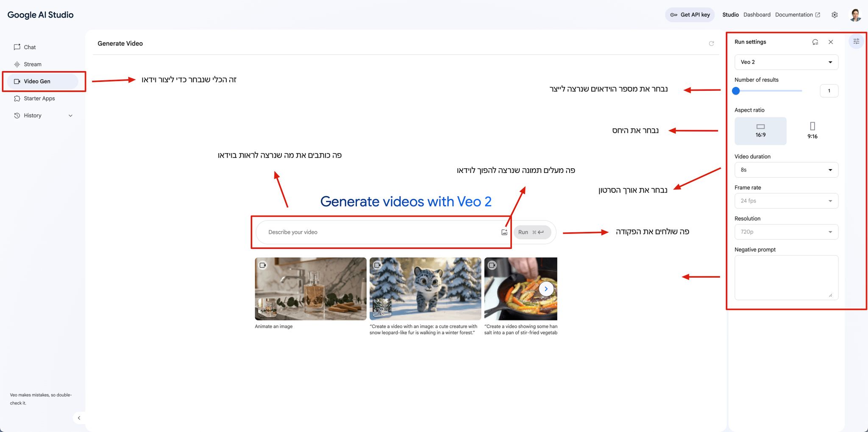Show next example with arrow button

(546, 289)
